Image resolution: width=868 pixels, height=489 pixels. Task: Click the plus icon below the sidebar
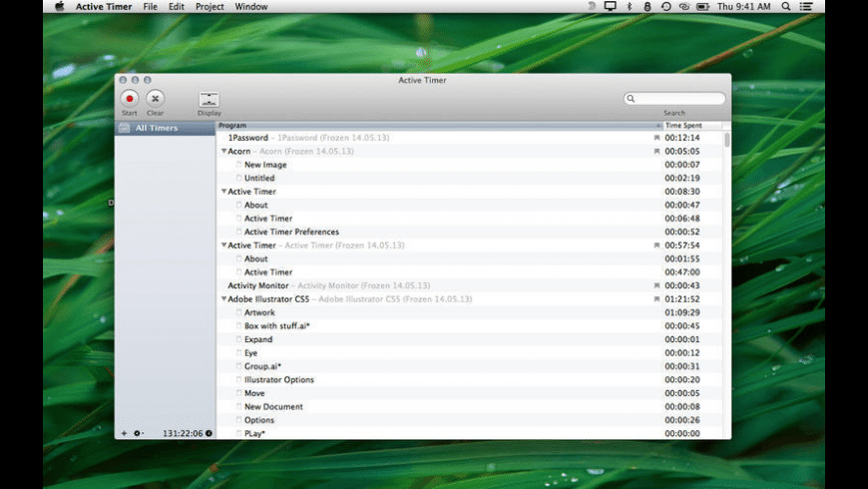pyautogui.click(x=124, y=433)
